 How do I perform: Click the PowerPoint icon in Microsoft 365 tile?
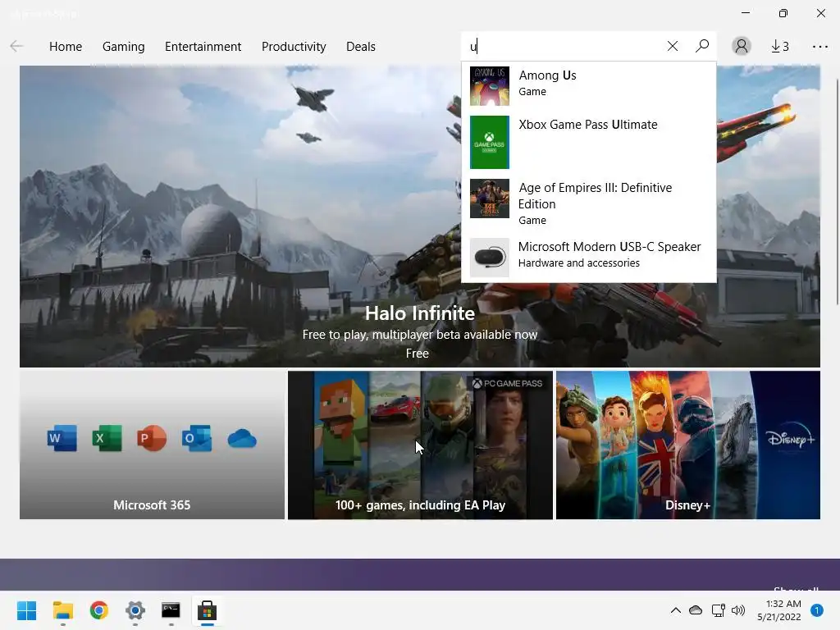[x=152, y=438]
